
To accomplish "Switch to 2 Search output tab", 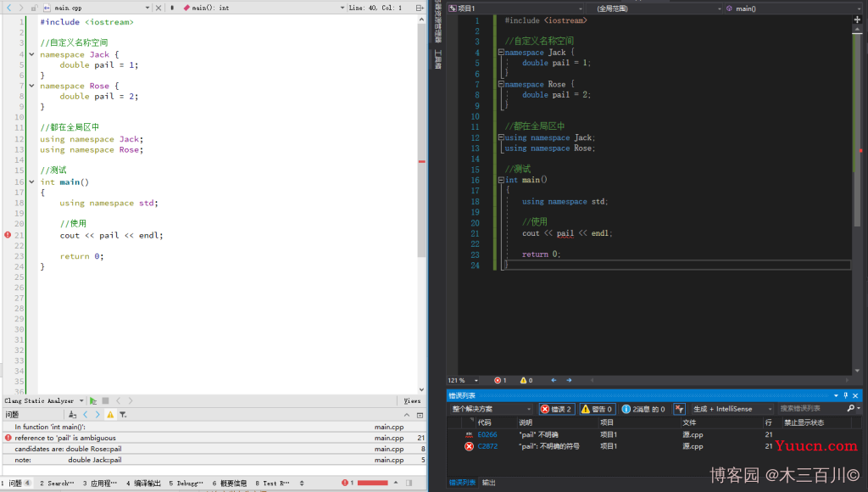I will point(57,484).
